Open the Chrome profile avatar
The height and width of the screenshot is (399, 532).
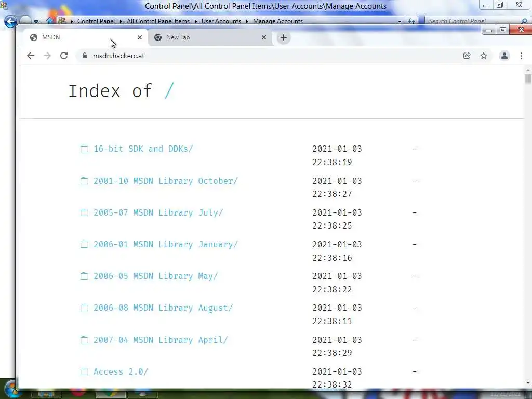click(x=504, y=56)
